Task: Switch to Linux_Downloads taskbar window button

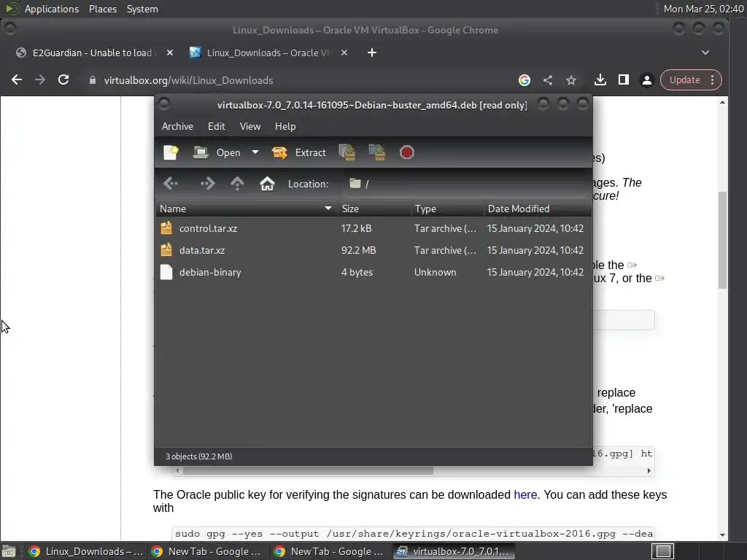Action: (85, 551)
